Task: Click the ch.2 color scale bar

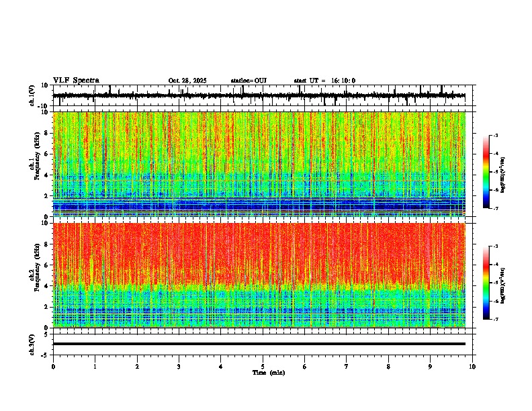Action: pos(486,283)
